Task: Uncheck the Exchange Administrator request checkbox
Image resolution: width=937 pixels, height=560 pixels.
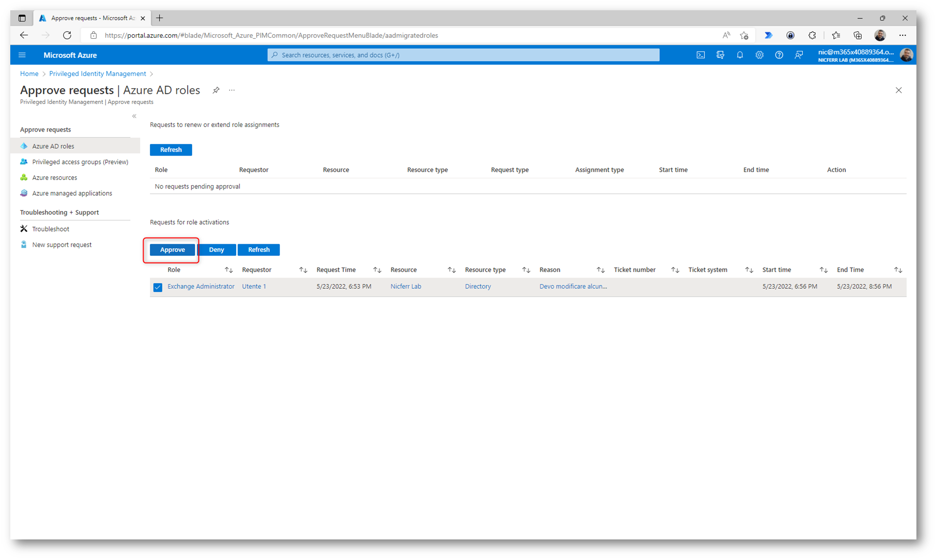Action: 157,287
